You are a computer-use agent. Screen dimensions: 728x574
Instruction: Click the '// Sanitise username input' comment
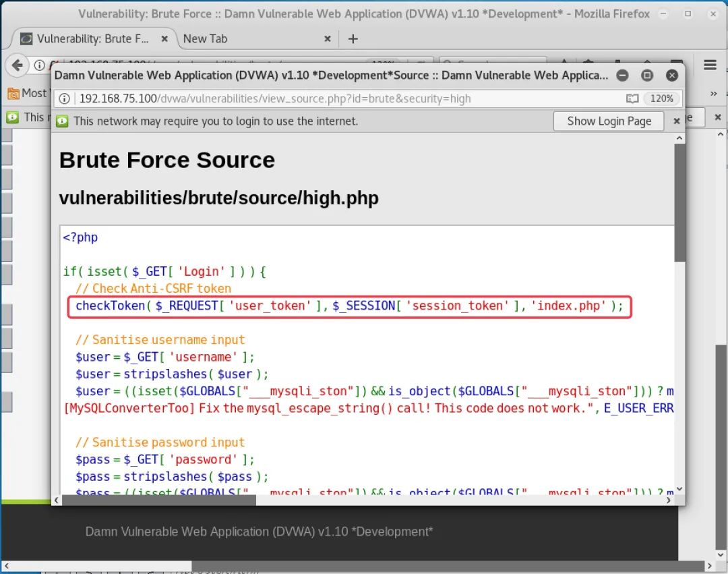point(160,340)
